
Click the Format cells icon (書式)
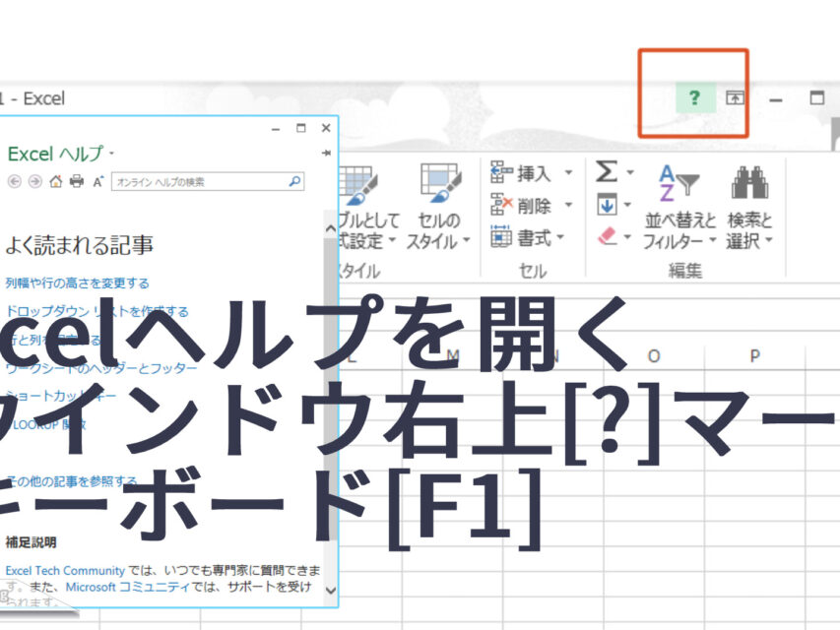click(501, 236)
